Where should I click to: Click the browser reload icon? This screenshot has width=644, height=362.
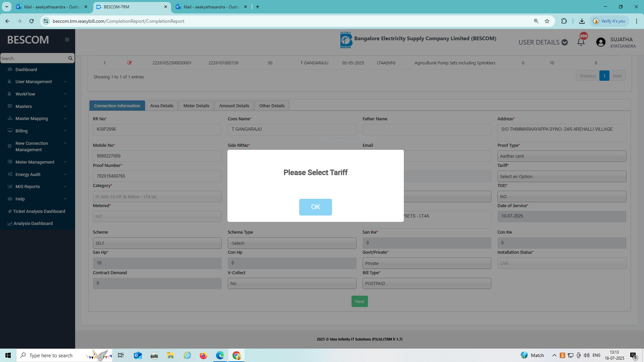[x=32, y=21]
